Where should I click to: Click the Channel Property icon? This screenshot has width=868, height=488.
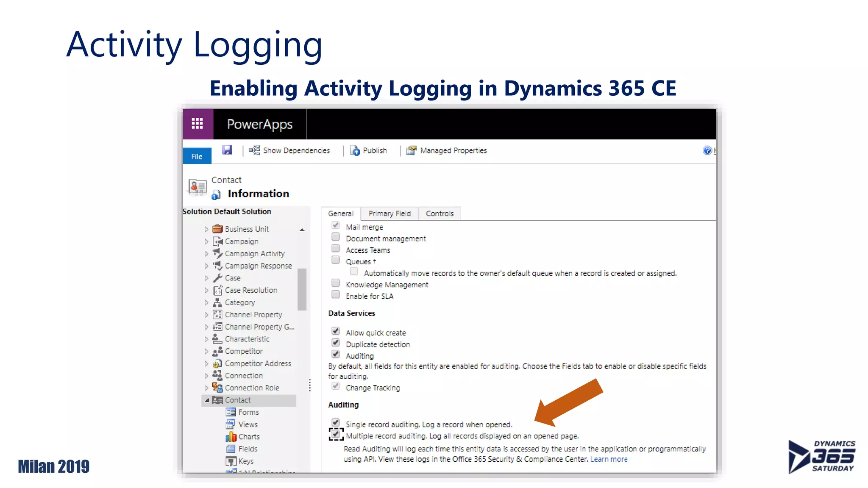pyautogui.click(x=217, y=314)
